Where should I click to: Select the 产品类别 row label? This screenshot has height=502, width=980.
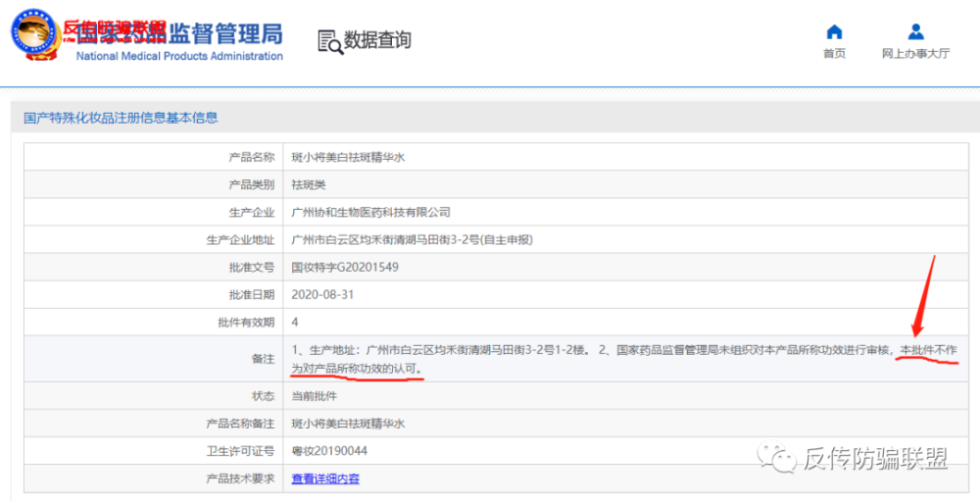click(x=252, y=185)
